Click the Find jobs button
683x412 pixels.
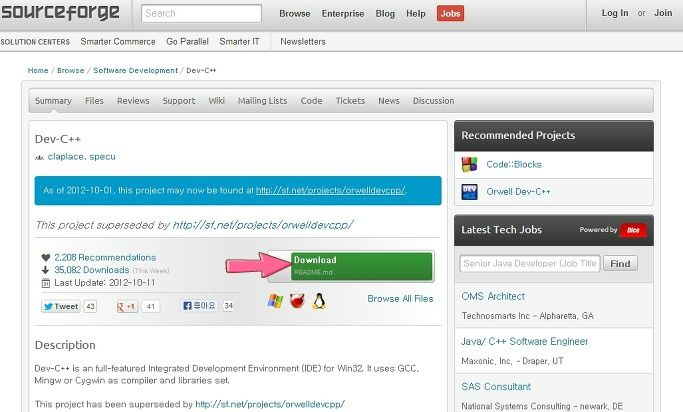620,263
